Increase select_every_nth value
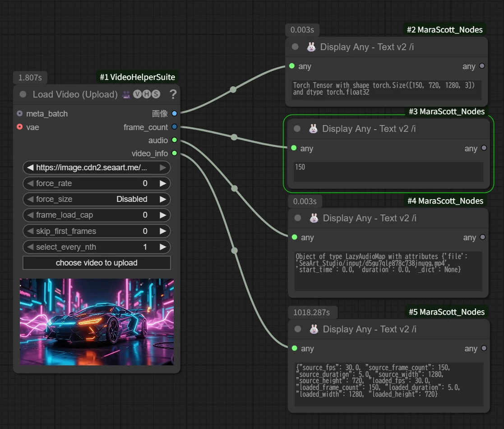Screen dimensions: 504x429 [x=162, y=247]
